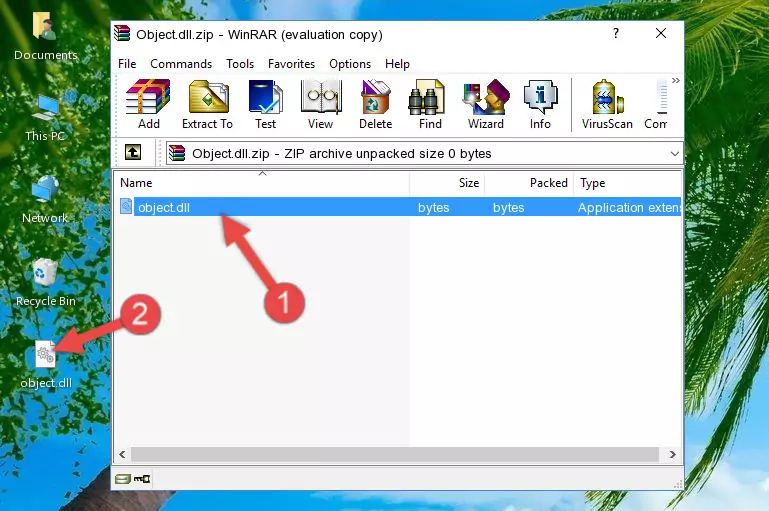
Task: Click the password key icon in status bar
Action: (x=142, y=479)
